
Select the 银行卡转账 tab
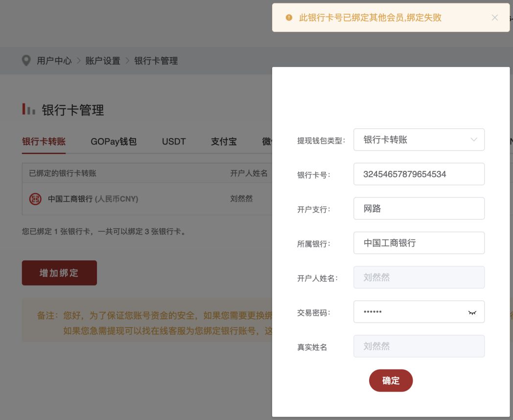pyautogui.click(x=44, y=141)
